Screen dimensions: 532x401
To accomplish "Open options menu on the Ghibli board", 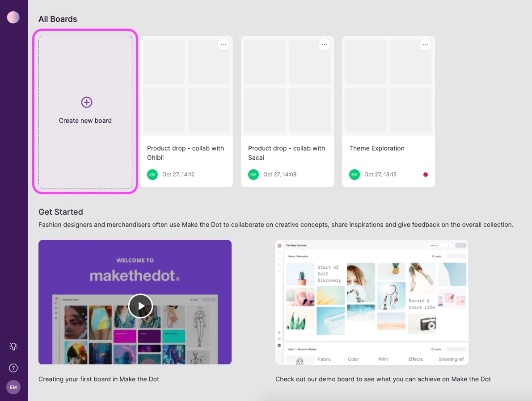I will click(x=224, y=44).
